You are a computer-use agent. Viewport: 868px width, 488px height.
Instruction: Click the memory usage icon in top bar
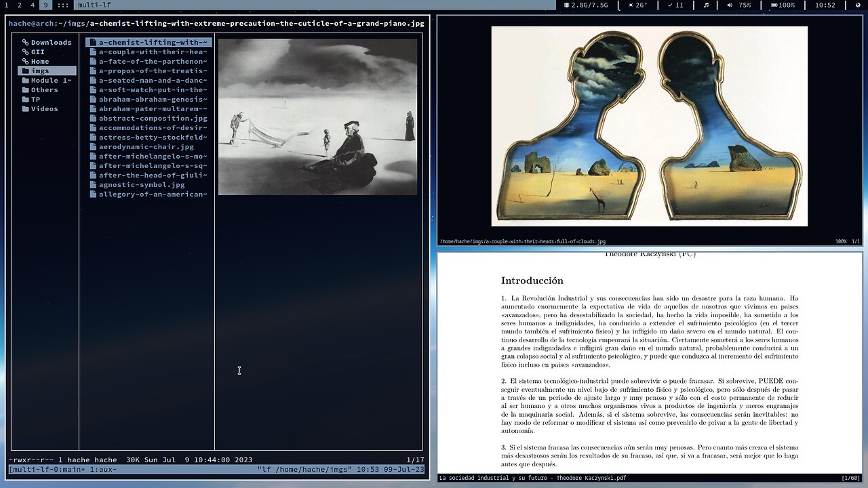click(567, 5)
